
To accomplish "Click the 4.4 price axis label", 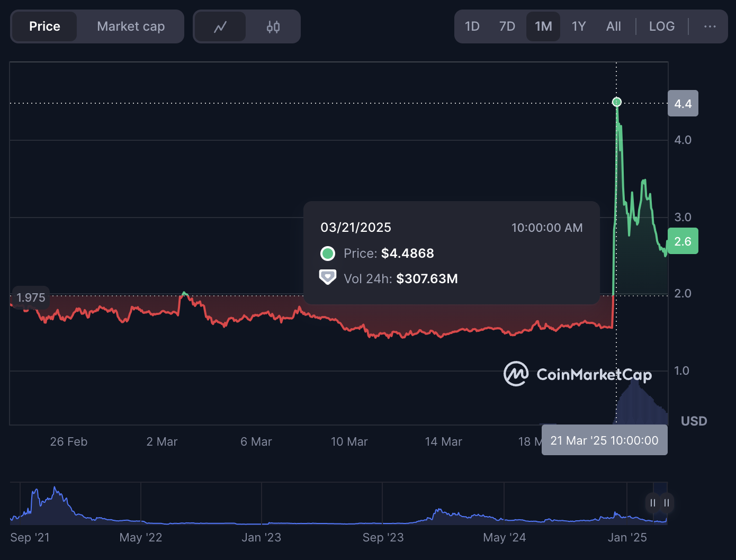I will click(683, 103).
